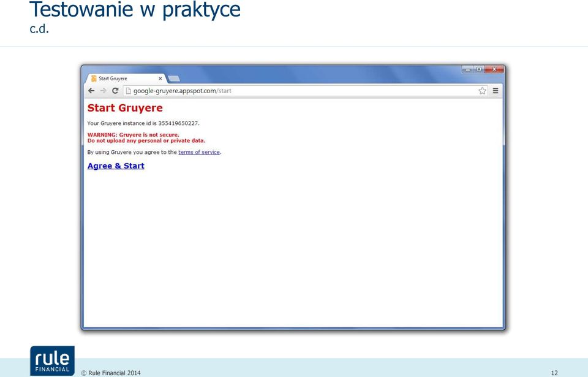Click the 'Do not upload any personal' line
Screen dimensions: 588x377
tap(146, 141)
